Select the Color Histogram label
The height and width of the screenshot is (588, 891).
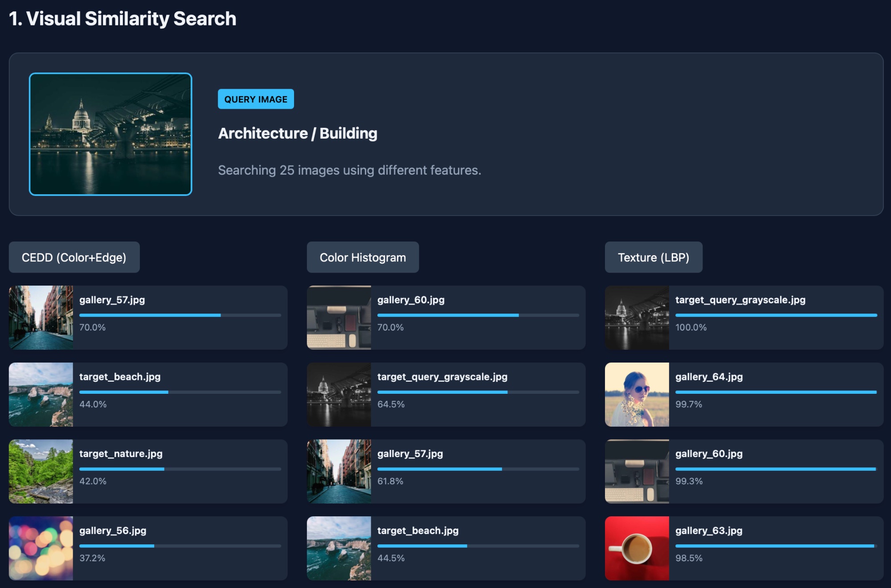point(363,257)
